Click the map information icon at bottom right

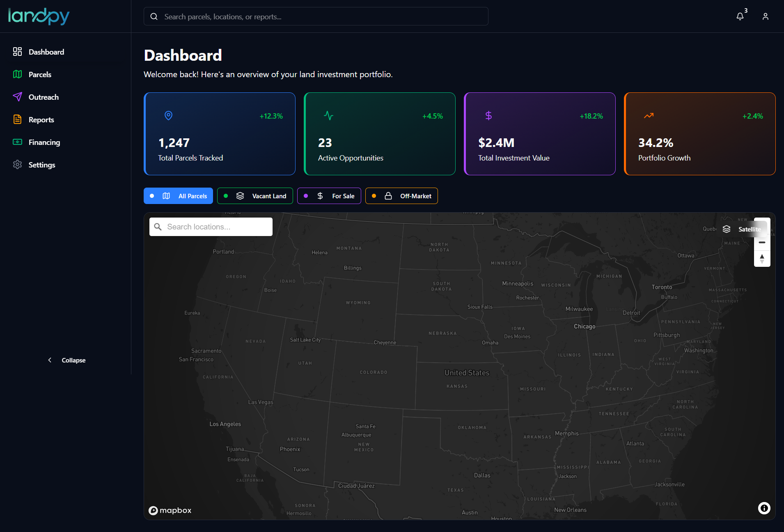click(x=764, y=508)
